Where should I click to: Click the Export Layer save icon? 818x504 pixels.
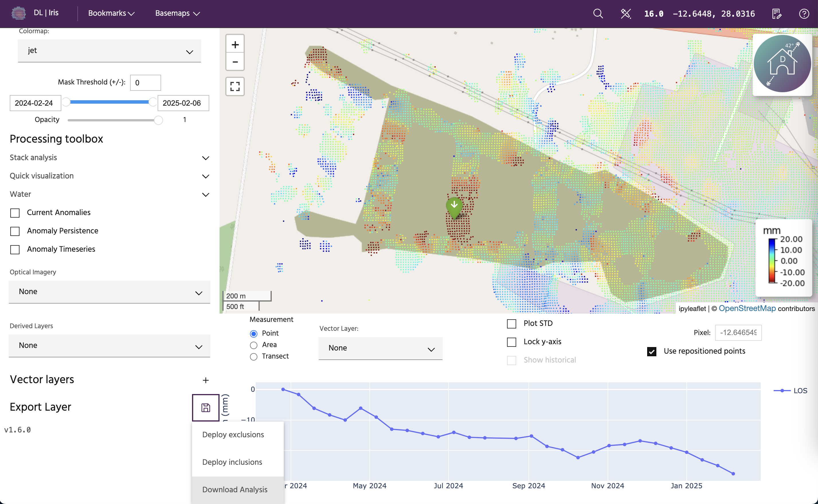pyautogui.click(x=206, y=407)
